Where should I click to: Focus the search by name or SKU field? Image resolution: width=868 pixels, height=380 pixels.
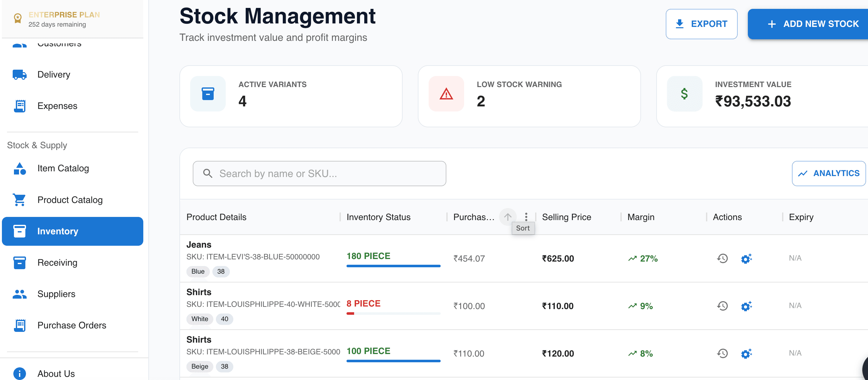pos(319,173)
